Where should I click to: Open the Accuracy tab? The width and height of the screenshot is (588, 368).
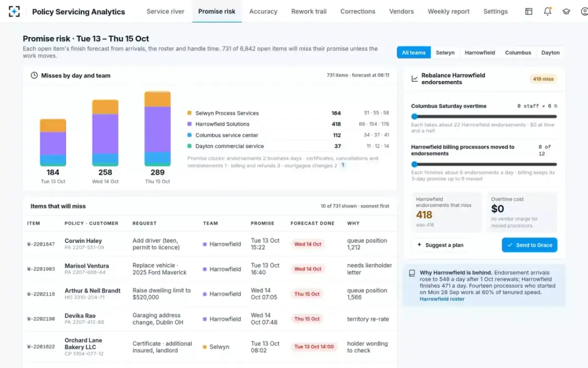coord(263,11)
